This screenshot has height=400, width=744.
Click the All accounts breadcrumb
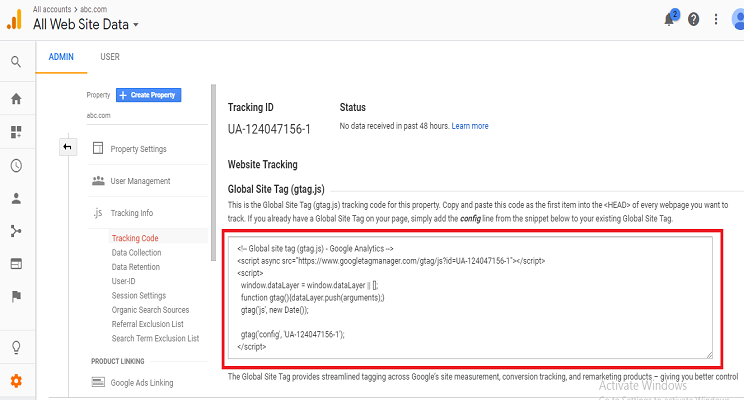pos(52,9)
